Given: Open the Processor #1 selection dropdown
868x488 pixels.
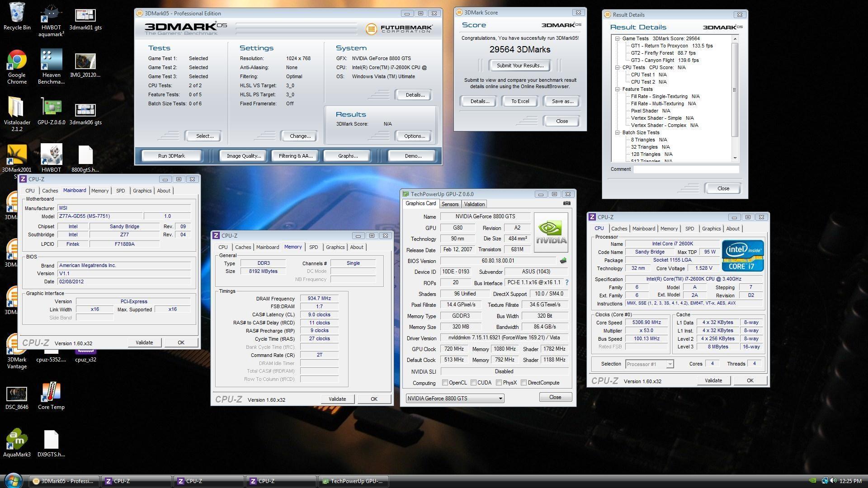Looking at the screenshot, I should pos(649,364).
